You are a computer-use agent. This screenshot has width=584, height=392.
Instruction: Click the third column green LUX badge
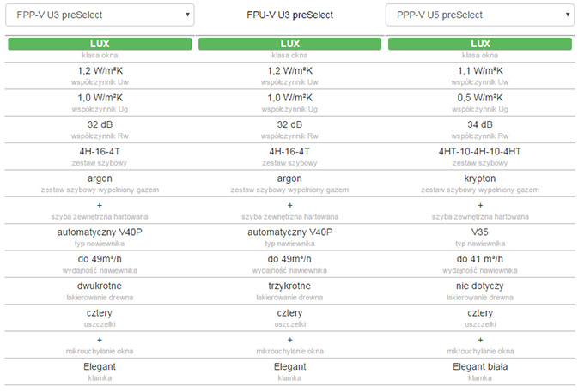(x=479, y=44)
